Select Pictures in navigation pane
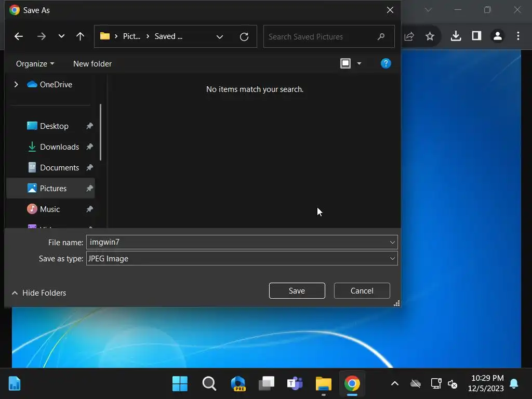Image resolution: width=532 pixels, height=399 pixels. [50, 188]
